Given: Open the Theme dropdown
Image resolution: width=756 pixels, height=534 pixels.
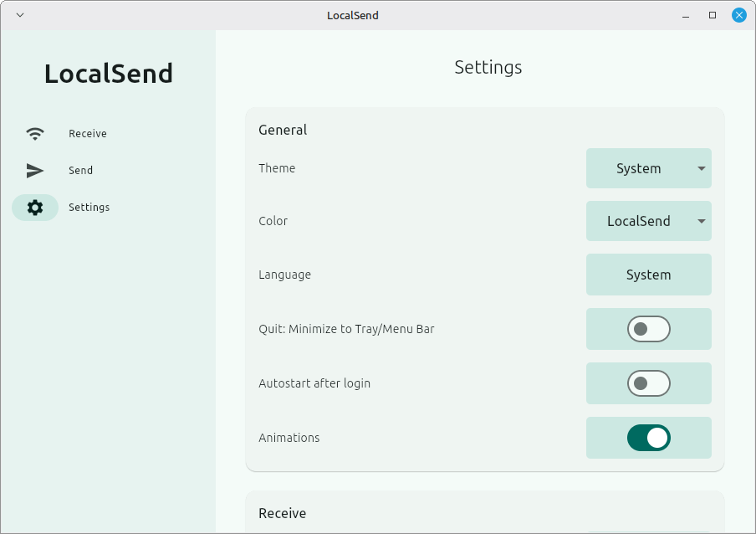Looking at the screenshot, I should [648, 168].
